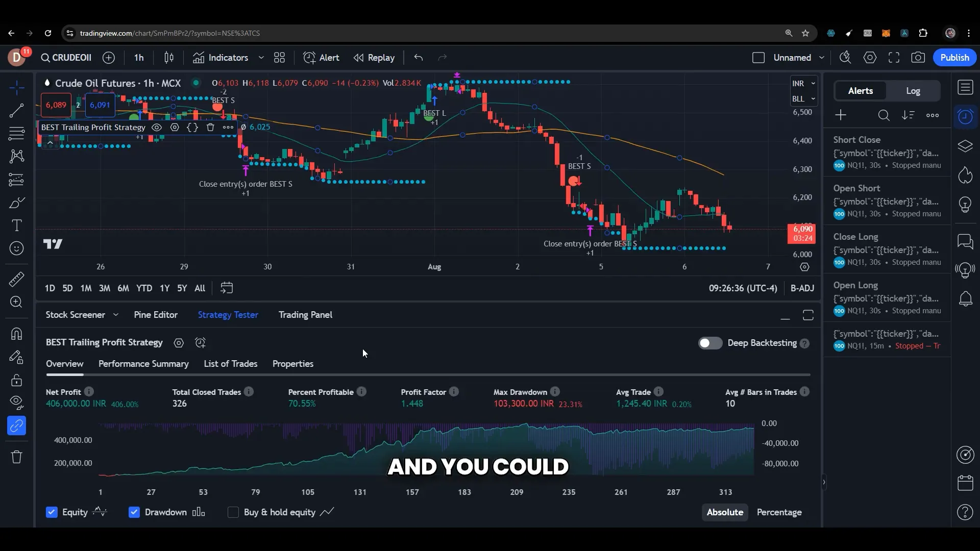Start bar Replay mode
980x551 pixels.
point(374,58)
